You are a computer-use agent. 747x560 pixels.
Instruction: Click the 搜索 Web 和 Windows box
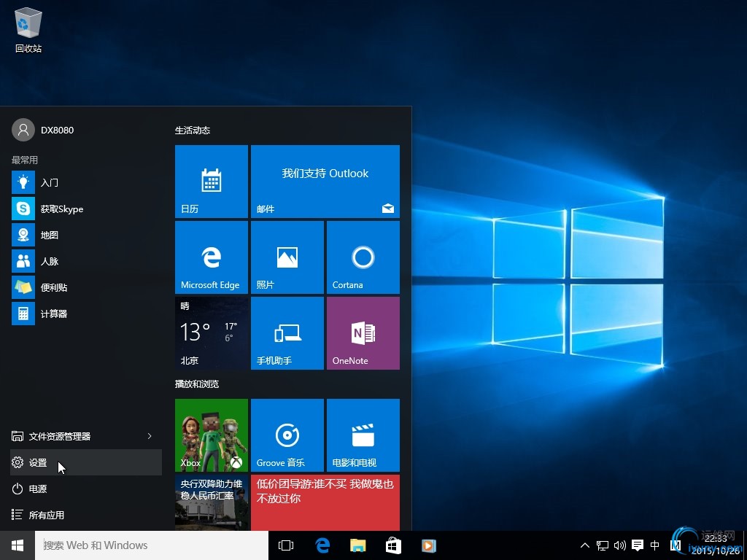[x=152, y=545]
